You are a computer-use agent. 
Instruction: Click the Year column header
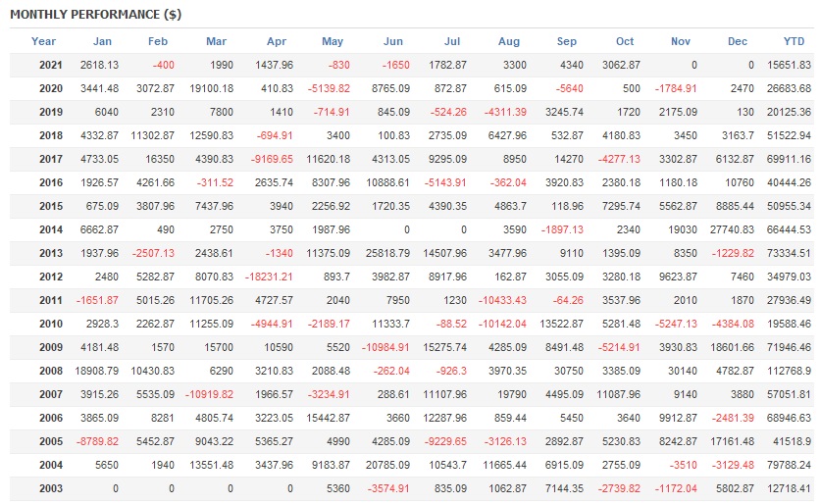(43, 41)
